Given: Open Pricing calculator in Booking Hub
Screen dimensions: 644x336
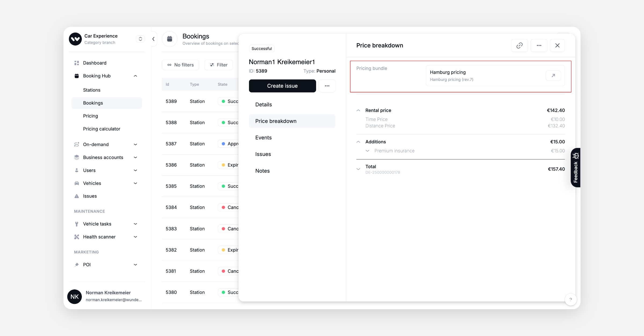Looking at the screenshot, I should (101, 129).
